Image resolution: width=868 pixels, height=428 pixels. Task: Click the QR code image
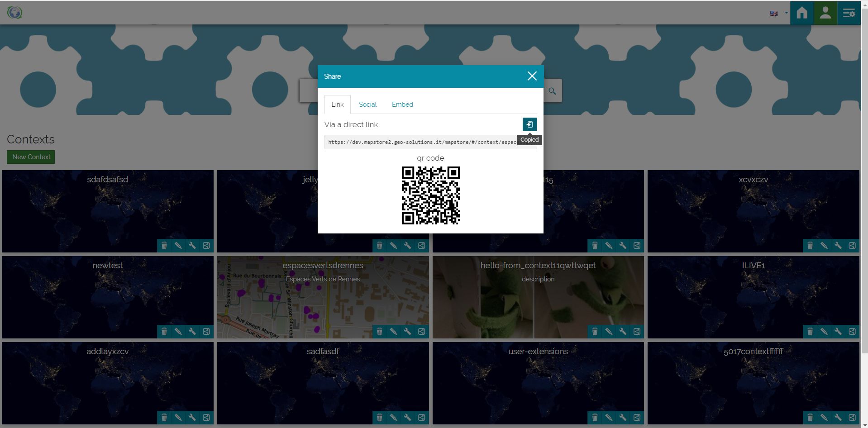point(430,195)
